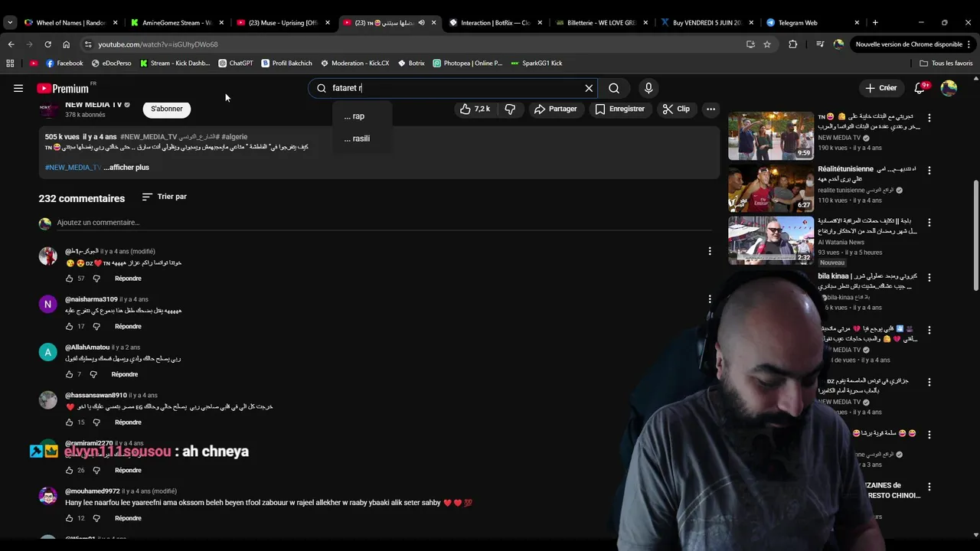This screenshot has height=551, width=980.
Task: Open menu for Réalitétunisienne video
Action: point(929,170)
